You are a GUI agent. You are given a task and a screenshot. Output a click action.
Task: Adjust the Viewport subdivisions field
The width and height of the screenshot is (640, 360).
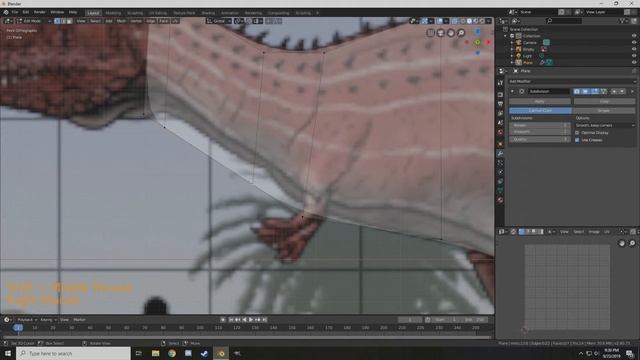(x=539, y=132)
